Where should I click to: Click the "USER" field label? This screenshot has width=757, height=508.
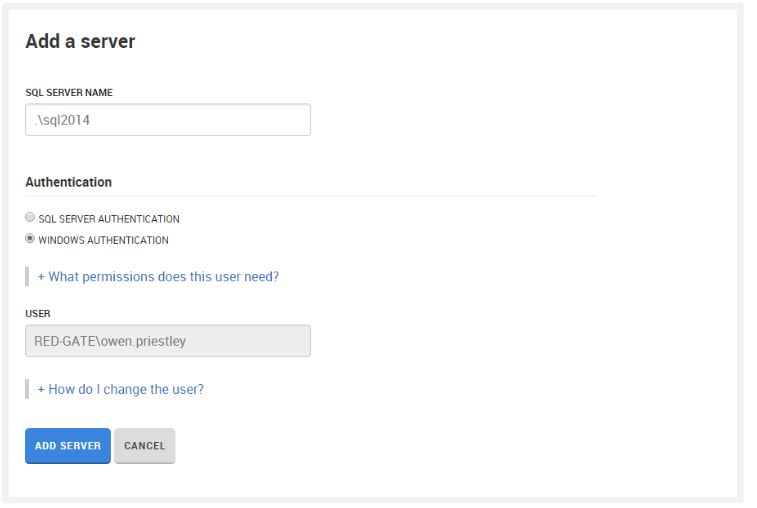(x=38, y=314)
